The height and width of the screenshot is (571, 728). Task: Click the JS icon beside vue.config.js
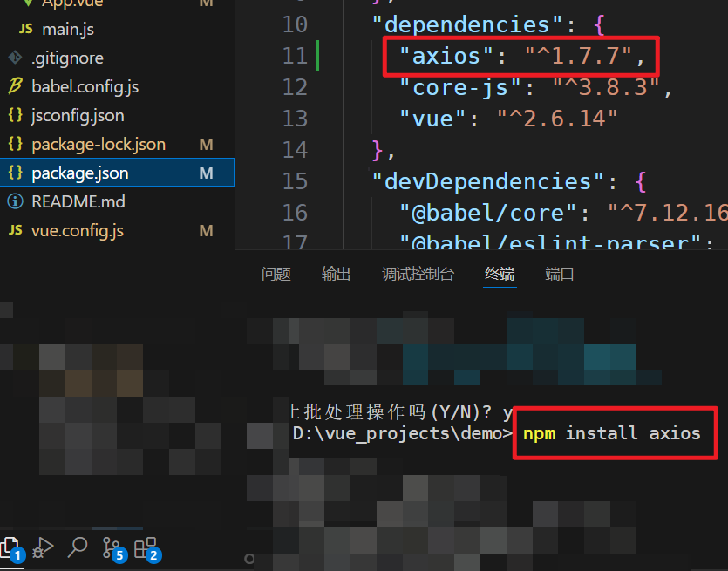tap(16, 230)
